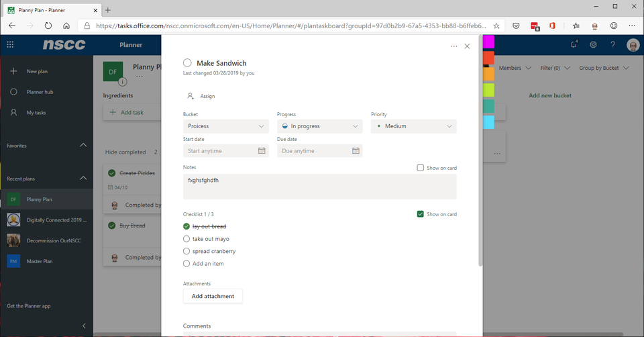Image resolution: width=644 pixels, height=337 pixels.
Task: Open the Start date calendar icon
Action: tap(262, 151)
